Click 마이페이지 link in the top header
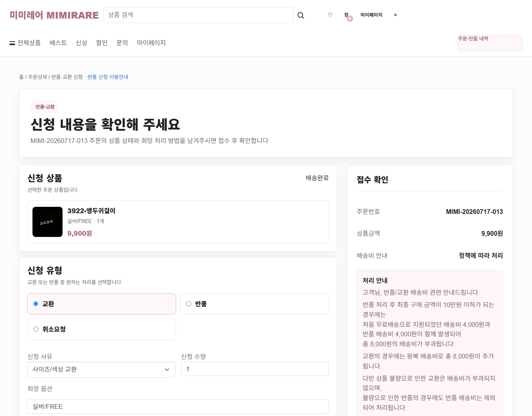The image size is (532, 416). pyautogui.click(x=371, y=15)
